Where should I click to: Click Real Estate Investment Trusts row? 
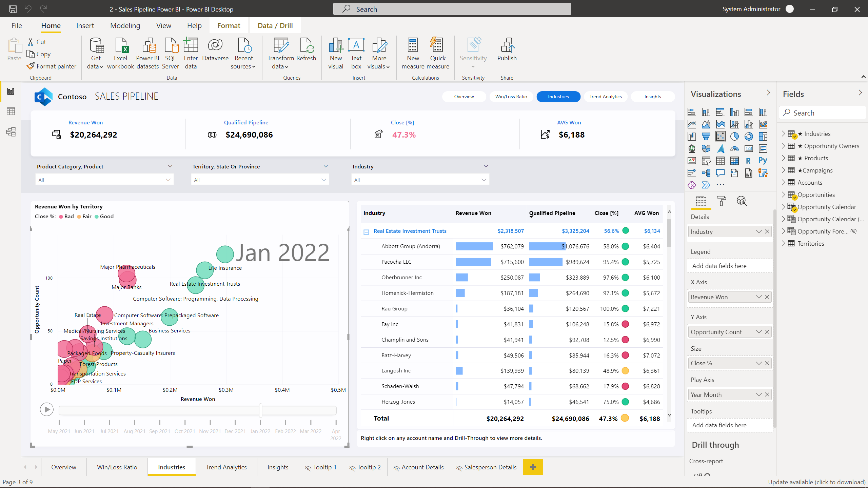[410, 230]
